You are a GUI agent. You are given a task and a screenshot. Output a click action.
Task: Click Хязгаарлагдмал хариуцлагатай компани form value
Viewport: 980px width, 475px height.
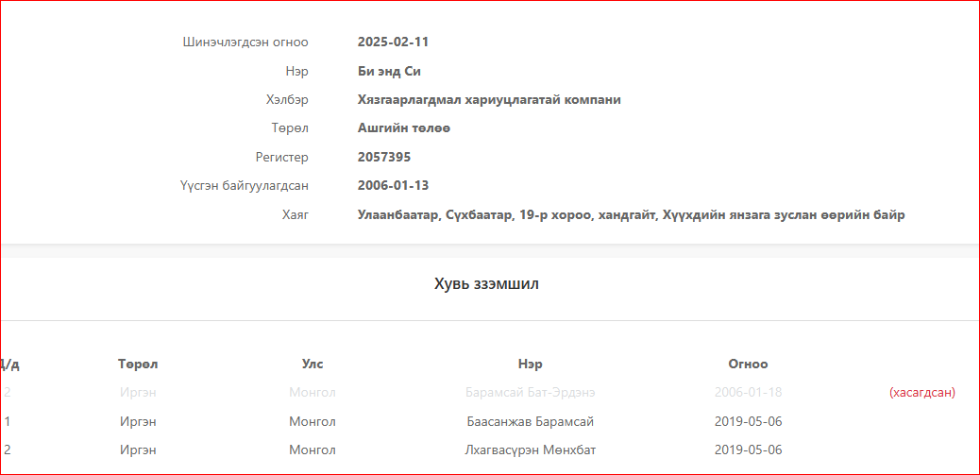488,99
